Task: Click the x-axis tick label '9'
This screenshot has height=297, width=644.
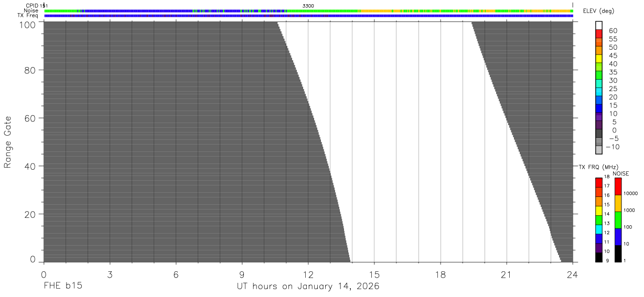Action: tap(242, 274)
